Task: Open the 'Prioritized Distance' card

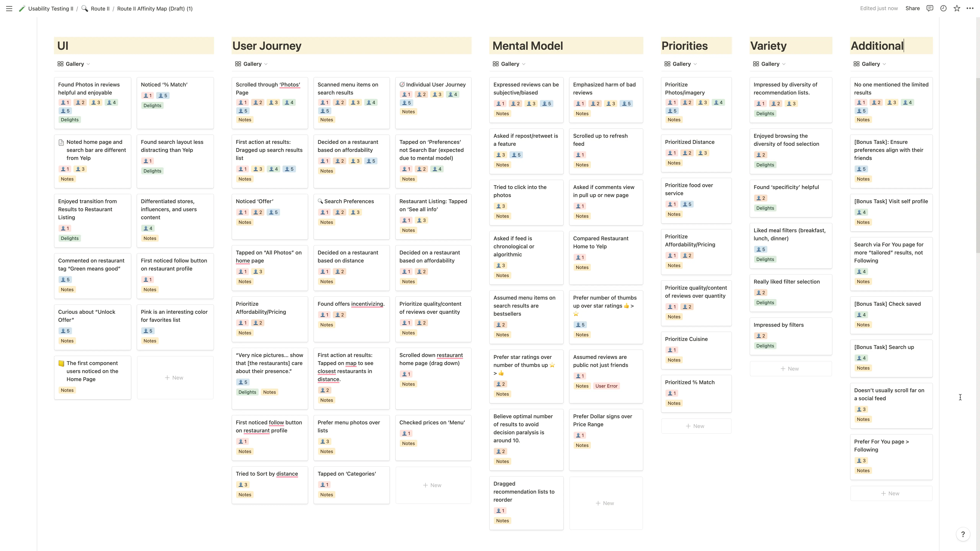Action: (x=689, y=142)
